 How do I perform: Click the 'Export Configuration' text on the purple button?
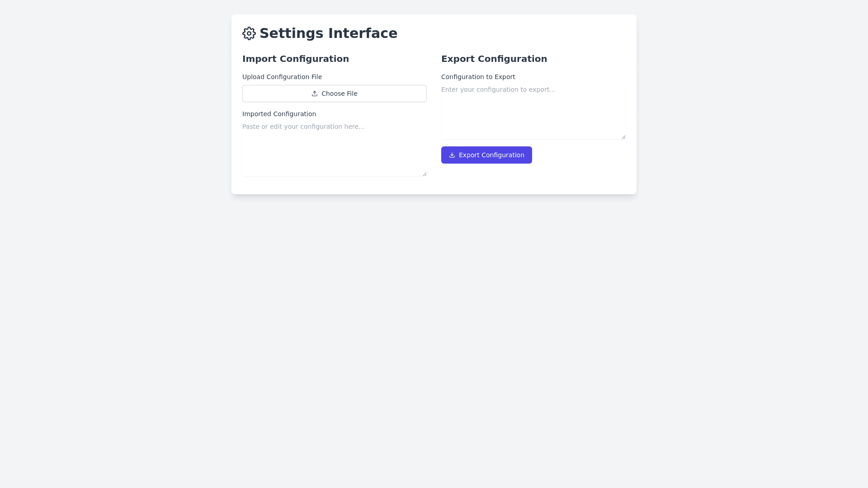click(x=491, y=155)
